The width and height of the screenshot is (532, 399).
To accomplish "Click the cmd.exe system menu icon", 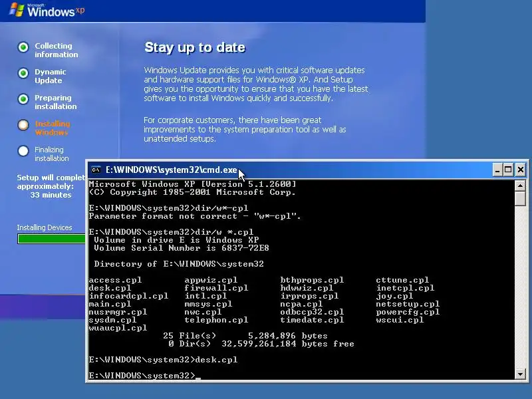I will point(96,170).
